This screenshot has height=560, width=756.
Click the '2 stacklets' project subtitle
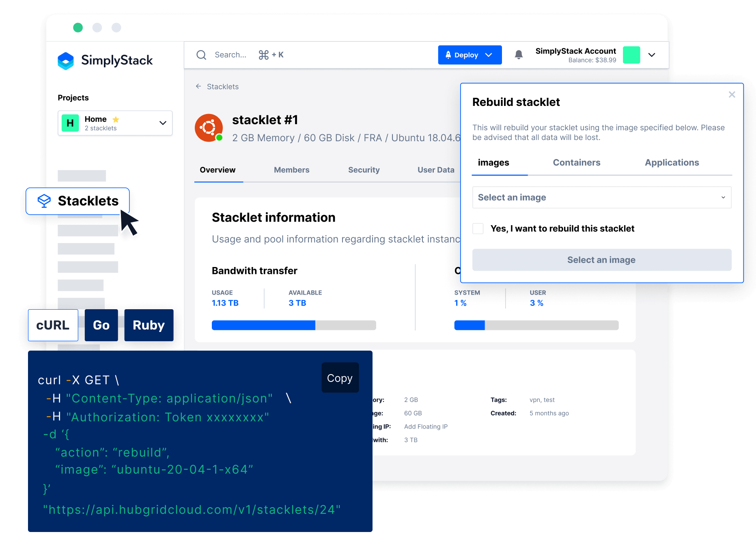click(x=101, y=128)
